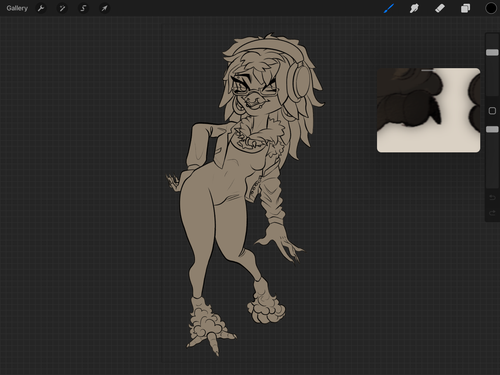Click the floating Reference window image
This screenshot has height=375, width=500.
(428, 110)
